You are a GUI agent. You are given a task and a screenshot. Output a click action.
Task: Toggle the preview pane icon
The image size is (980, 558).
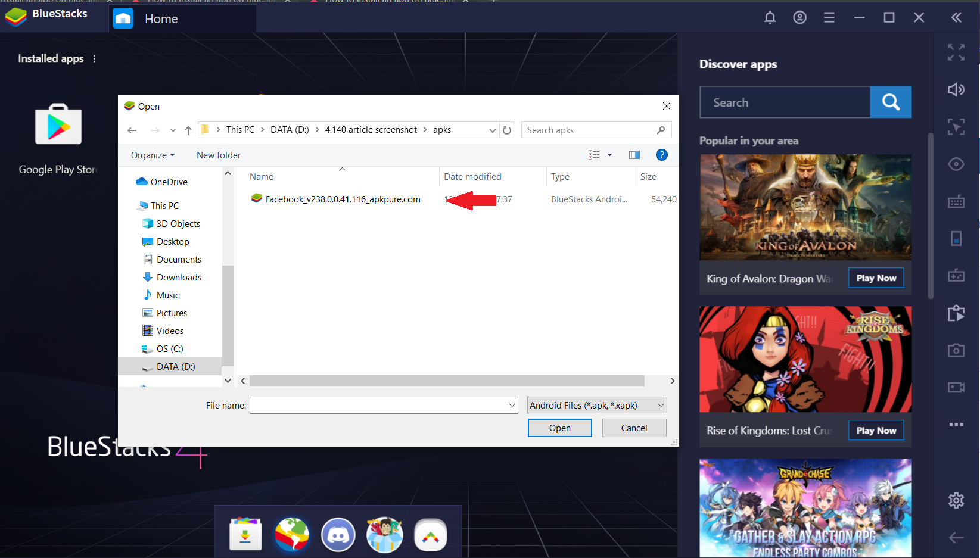[x=634, y=155]
